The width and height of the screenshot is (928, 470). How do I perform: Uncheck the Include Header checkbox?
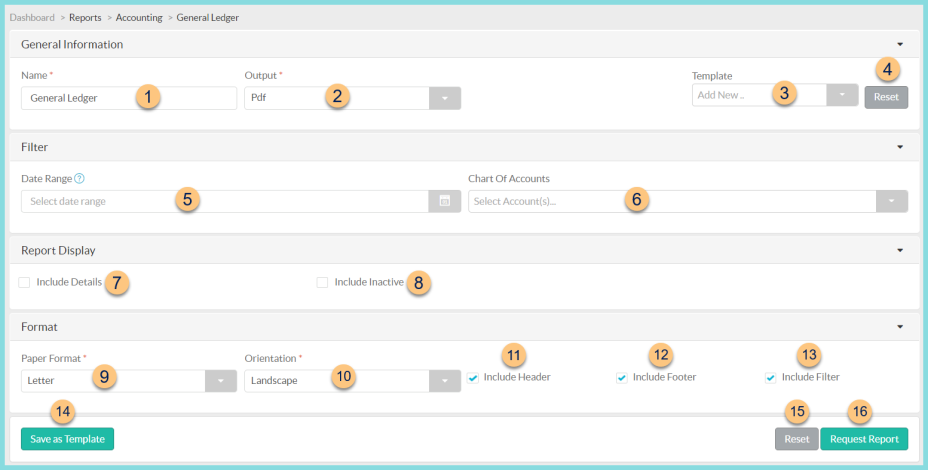click(x=472, y=378)
